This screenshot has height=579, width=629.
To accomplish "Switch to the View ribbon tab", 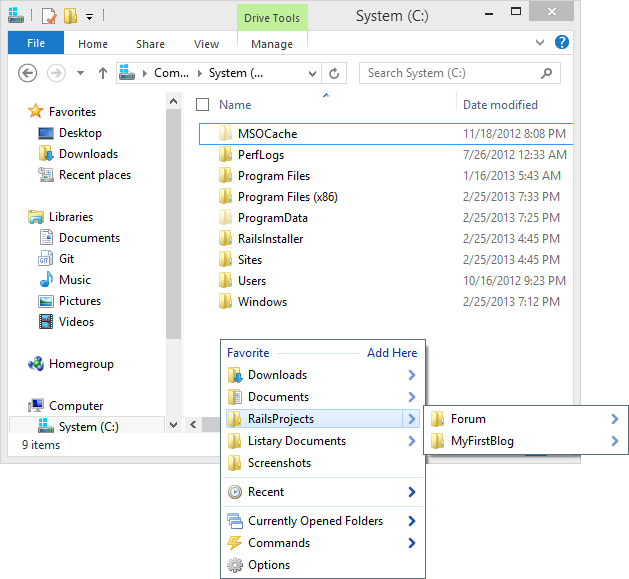I will tap(206, 44).
